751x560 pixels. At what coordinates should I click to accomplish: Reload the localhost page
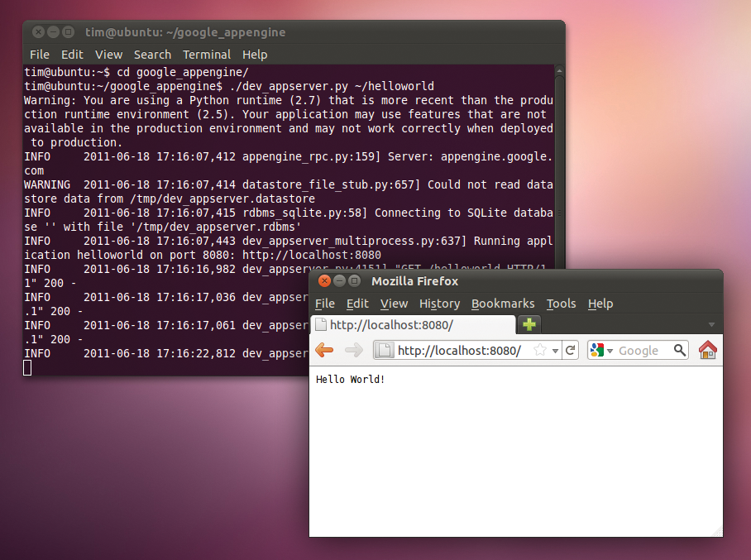[572, 349]
